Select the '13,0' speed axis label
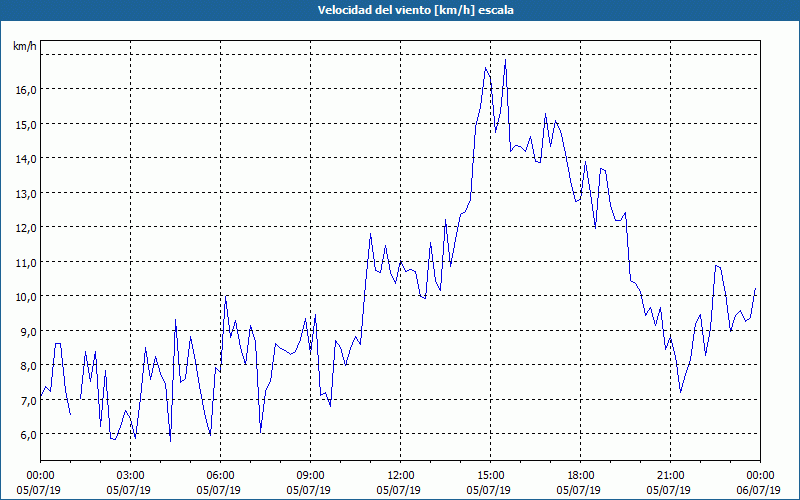 click(25, 193)
